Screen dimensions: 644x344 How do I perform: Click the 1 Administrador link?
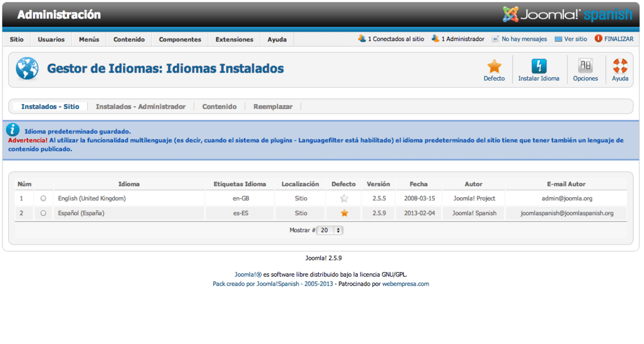coord(463,39)
